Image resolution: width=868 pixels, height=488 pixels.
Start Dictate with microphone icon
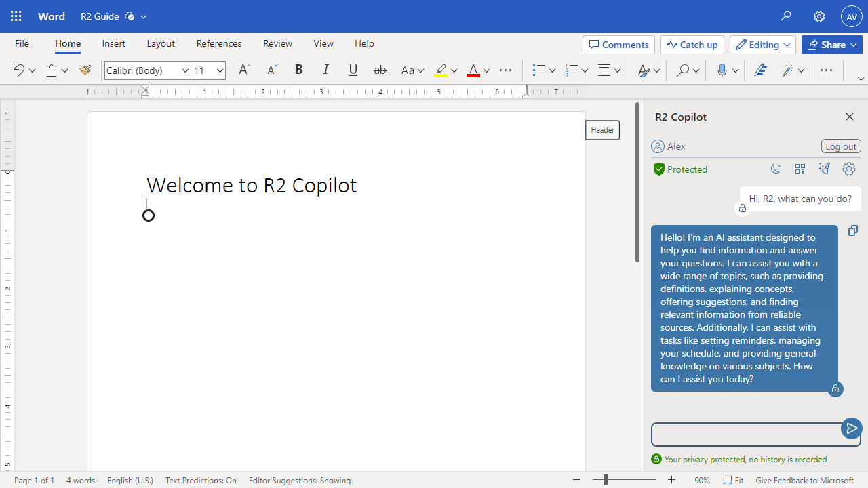722,70
